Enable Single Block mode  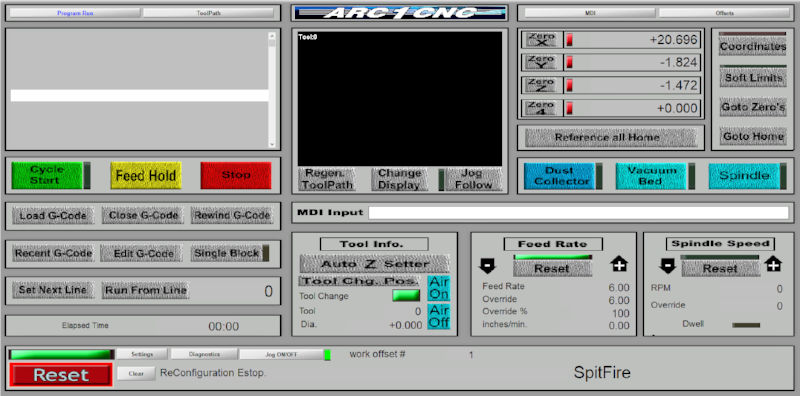click(x=227, y=254)
